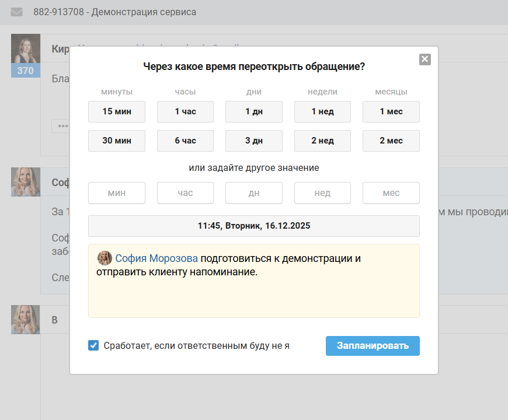The image size is (508, 420).
Task: Click Sofia Morozova's small avatar in note
Action: tap(105, 258)
